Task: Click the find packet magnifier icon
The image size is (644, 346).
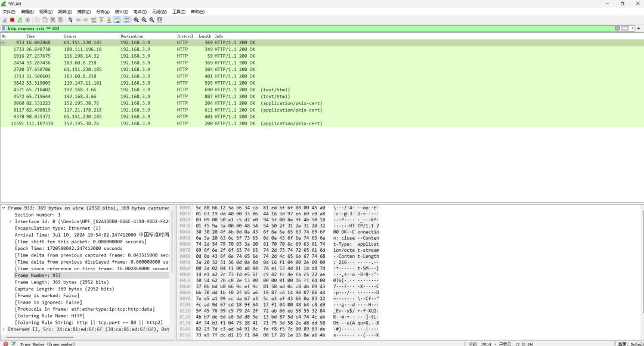Action: [x=70, y=20]
